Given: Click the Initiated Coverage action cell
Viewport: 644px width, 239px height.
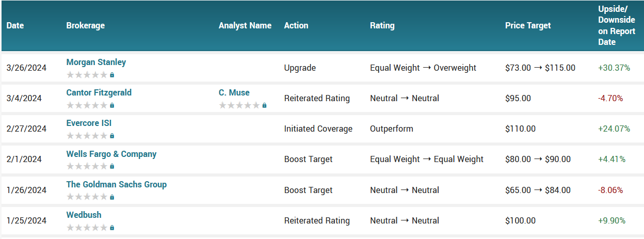Looking at the screenshot, I should [318, 129].
